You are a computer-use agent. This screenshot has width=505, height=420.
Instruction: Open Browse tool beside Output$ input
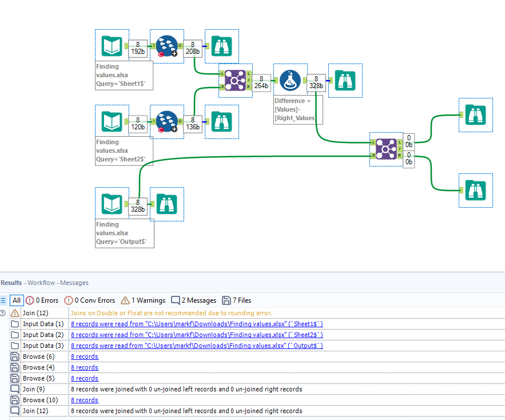tap(167, 204)
